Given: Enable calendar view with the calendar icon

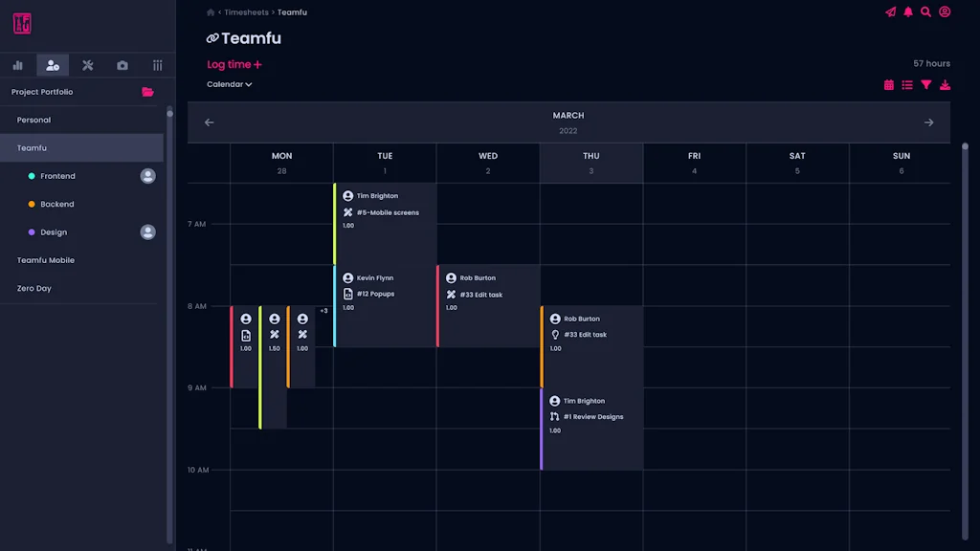Looking at the screenshot, I should point(887,84).
